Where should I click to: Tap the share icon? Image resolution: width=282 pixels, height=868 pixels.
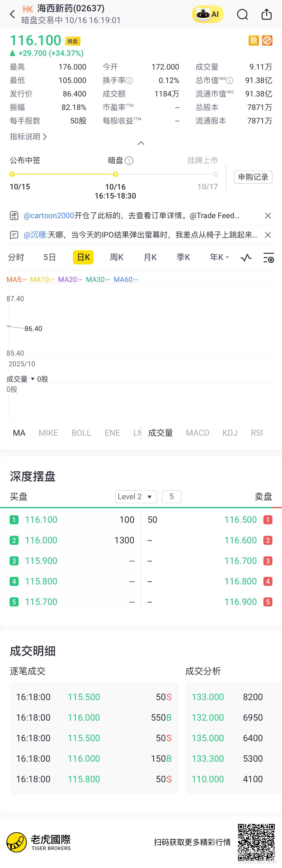(x=267, y=14)
